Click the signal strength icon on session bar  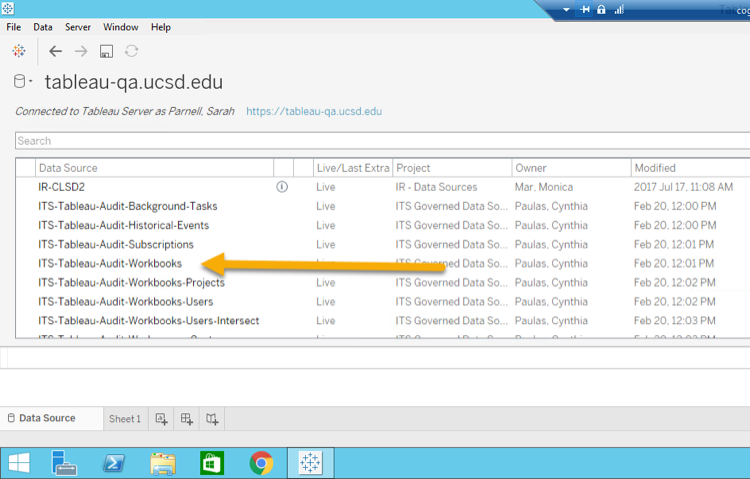(x=619, y=9)
